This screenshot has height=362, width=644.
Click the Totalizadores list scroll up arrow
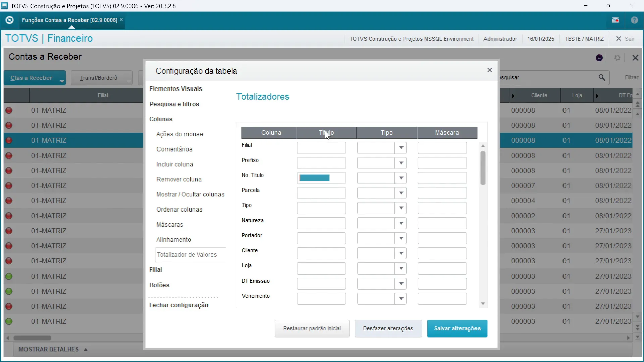point(483,146)
